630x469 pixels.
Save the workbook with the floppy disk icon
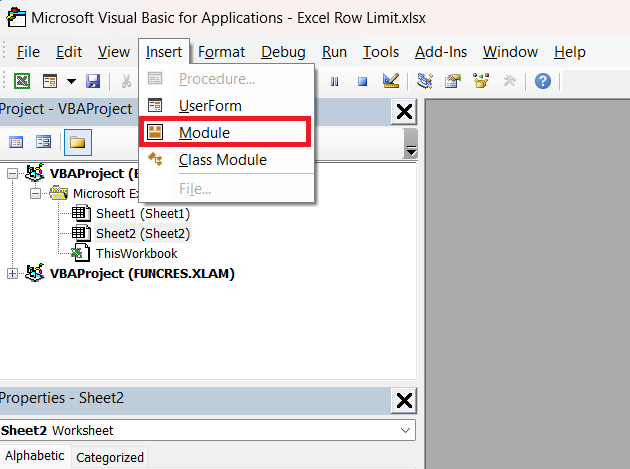point(93,81)
